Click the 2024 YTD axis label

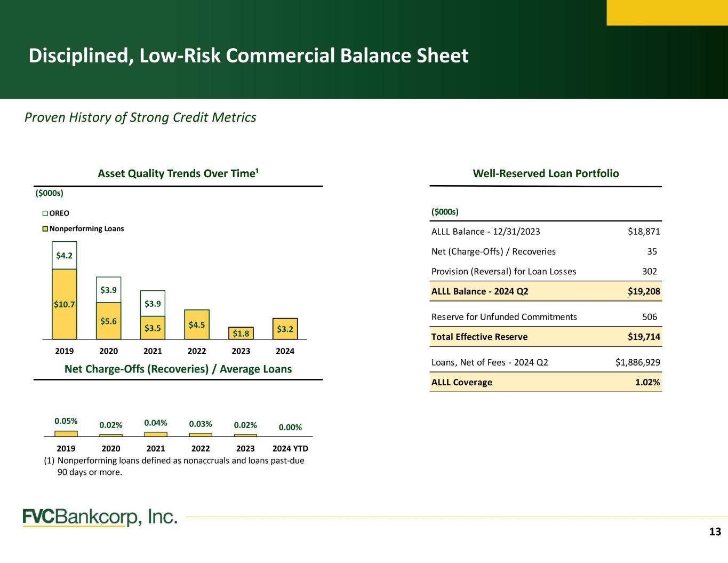tap(290, 448)
